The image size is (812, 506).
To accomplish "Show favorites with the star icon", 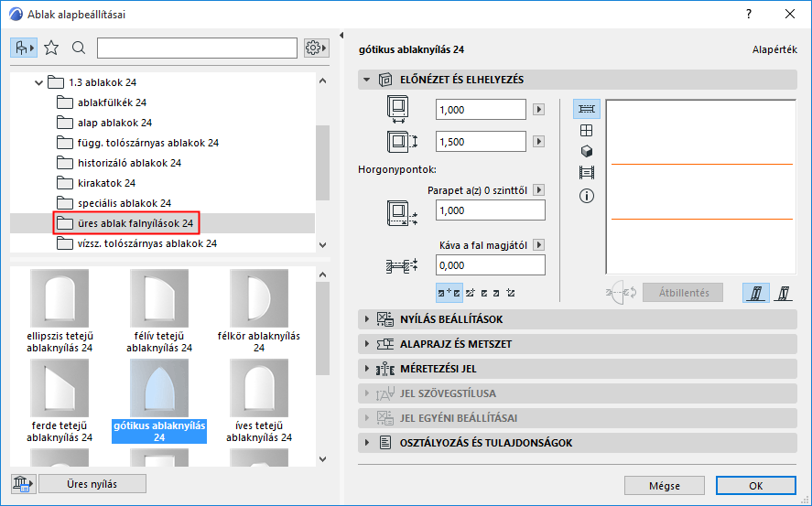I will (51, 48).
